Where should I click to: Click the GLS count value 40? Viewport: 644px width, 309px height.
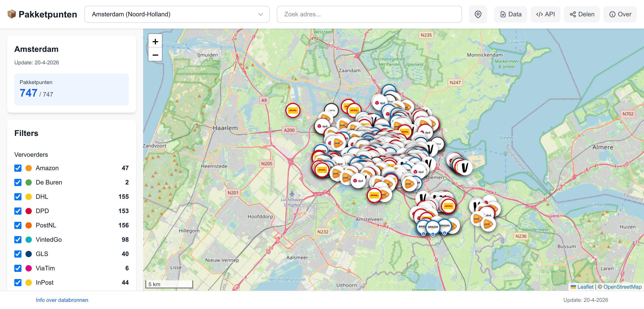click(x=125, y=254)
